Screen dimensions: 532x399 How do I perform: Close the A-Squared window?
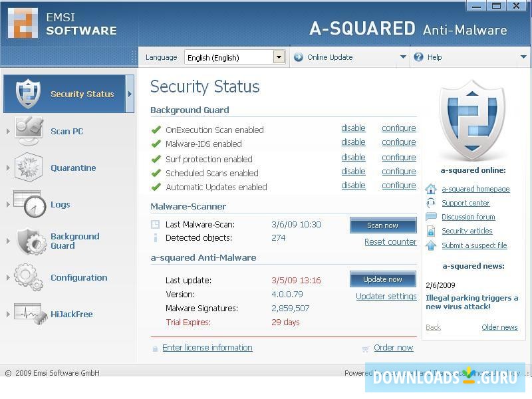[517, 5]
